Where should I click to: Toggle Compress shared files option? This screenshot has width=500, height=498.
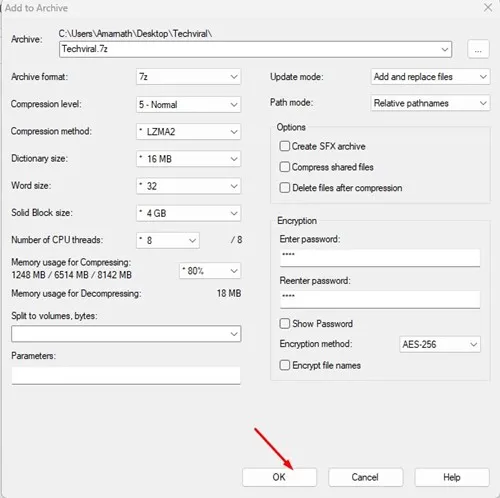pyautogui.click(x=284, y=167)
